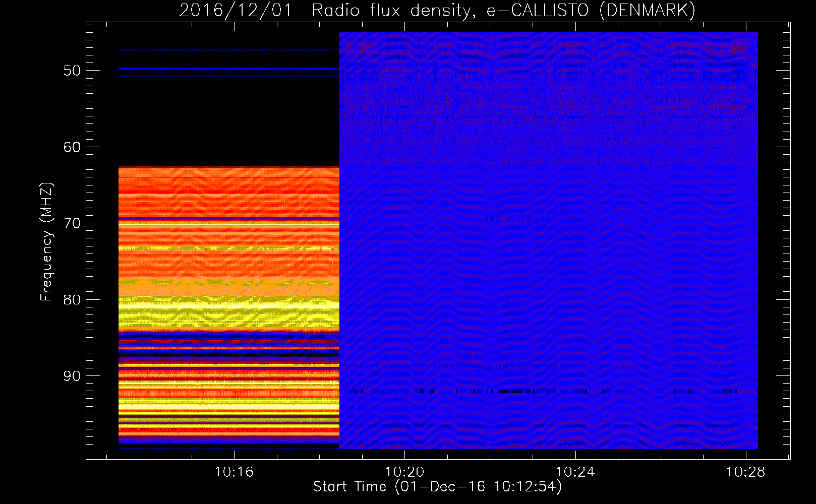
Task: Click the bright yellow band near 82 MHz
Action: (229, 313)
